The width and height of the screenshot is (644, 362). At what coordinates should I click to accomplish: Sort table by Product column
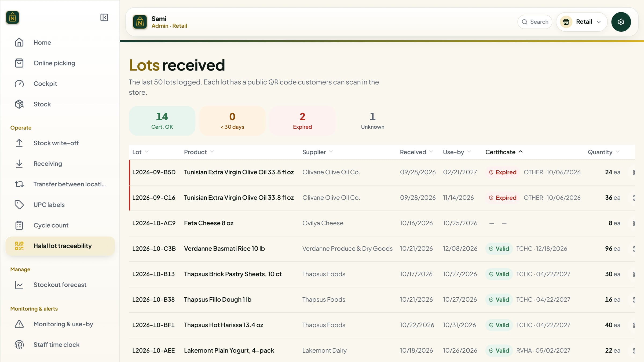[x=199, y=152]
